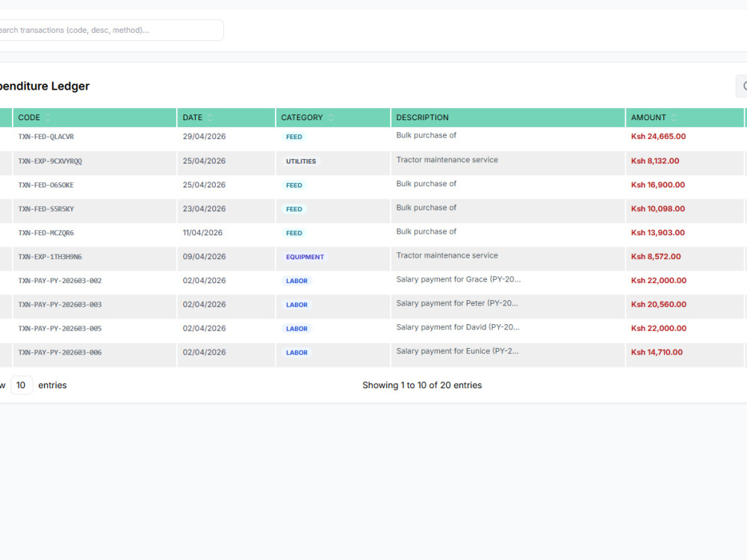Viewport: 747px width, 560px height.
Task: Click amount Ksh 14,710.00
Action: (657, 352)
